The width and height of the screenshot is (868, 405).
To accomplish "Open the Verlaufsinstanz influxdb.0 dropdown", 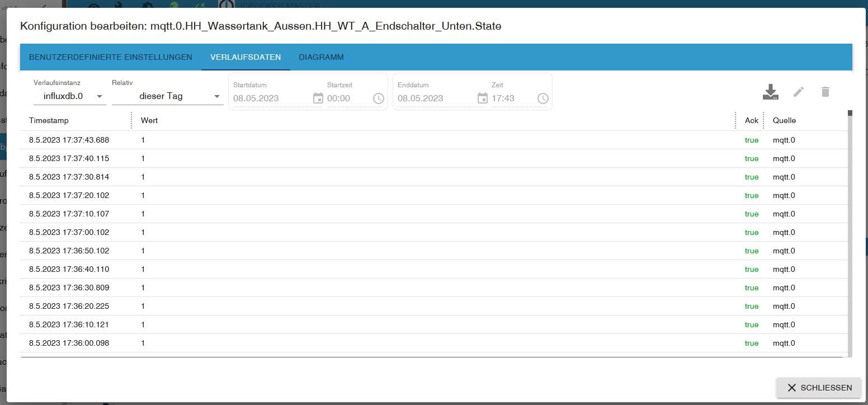I will click(x=70, y=96).
